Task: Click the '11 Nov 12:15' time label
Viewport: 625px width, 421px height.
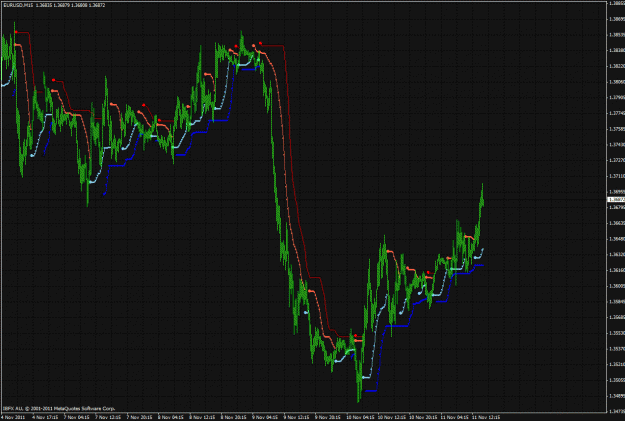Action: point(486,417)
